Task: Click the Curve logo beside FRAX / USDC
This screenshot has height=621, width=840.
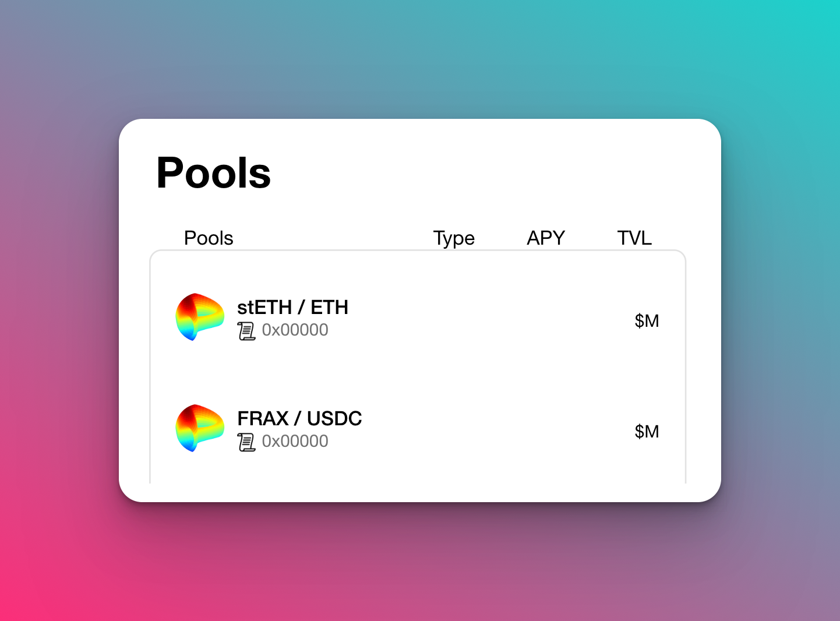Action: point(200,428)
